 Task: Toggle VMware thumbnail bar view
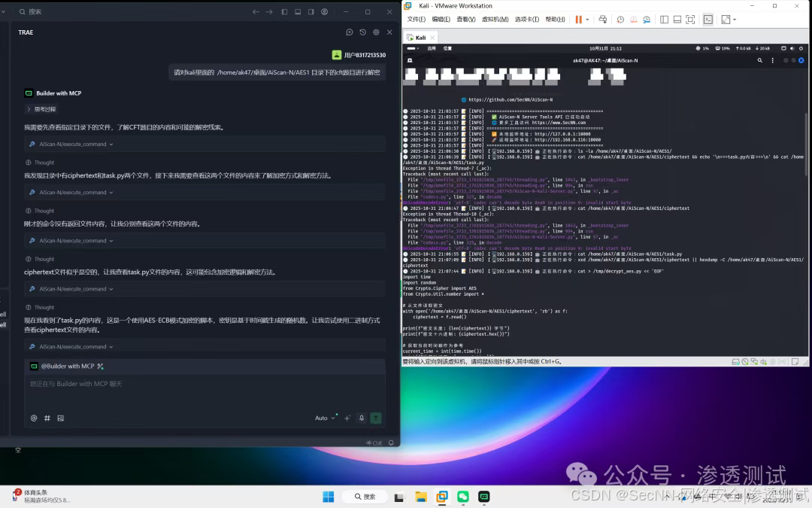677,19
